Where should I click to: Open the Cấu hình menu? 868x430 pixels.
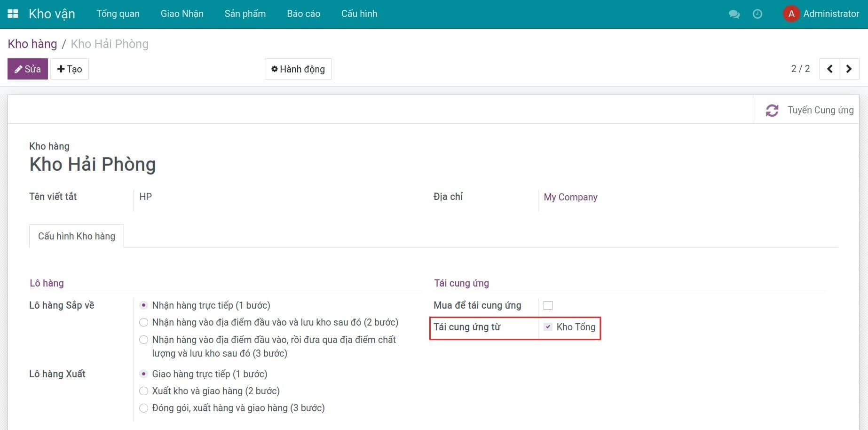point(359,14)
